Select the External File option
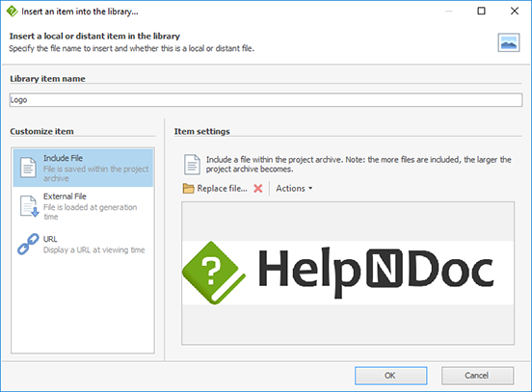 [x=83, y=206]
